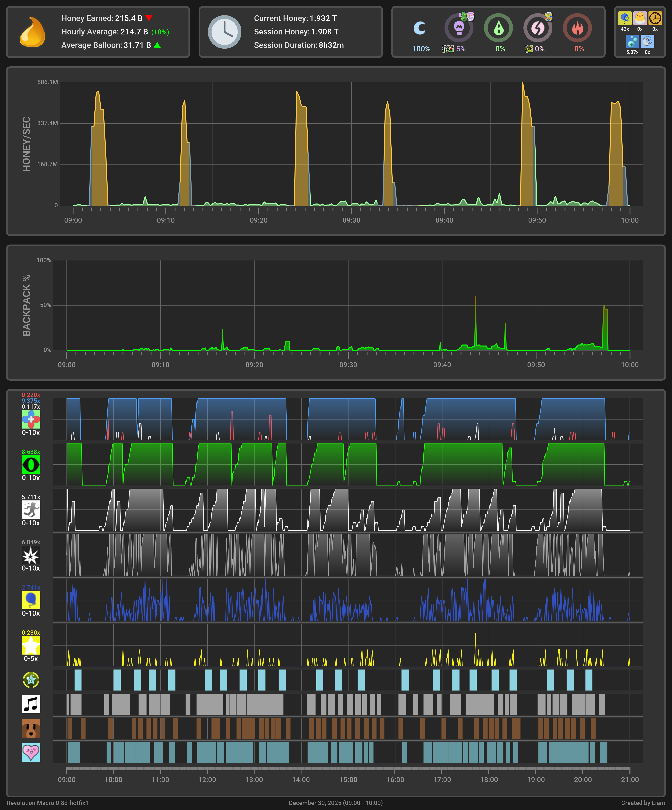Click the pink heart buff icon
Image resolution: width=672 pixels, height=810 pixels.
(31, 752)
